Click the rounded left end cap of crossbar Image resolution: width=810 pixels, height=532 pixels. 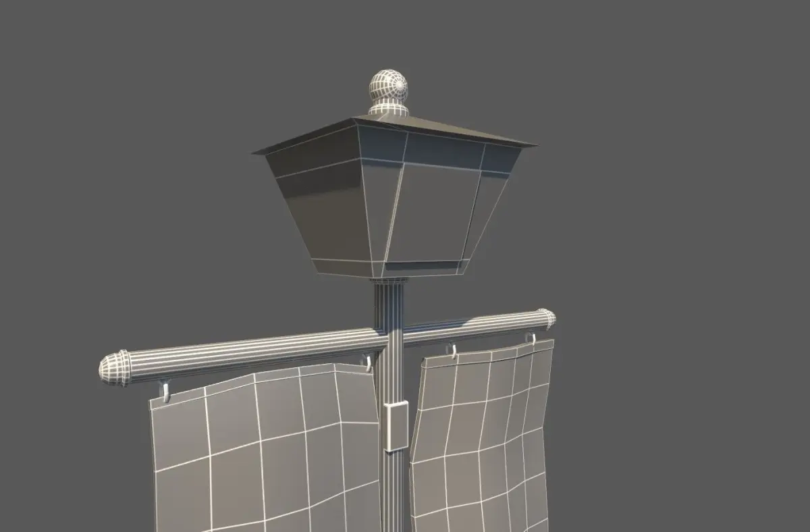(114, 368)
